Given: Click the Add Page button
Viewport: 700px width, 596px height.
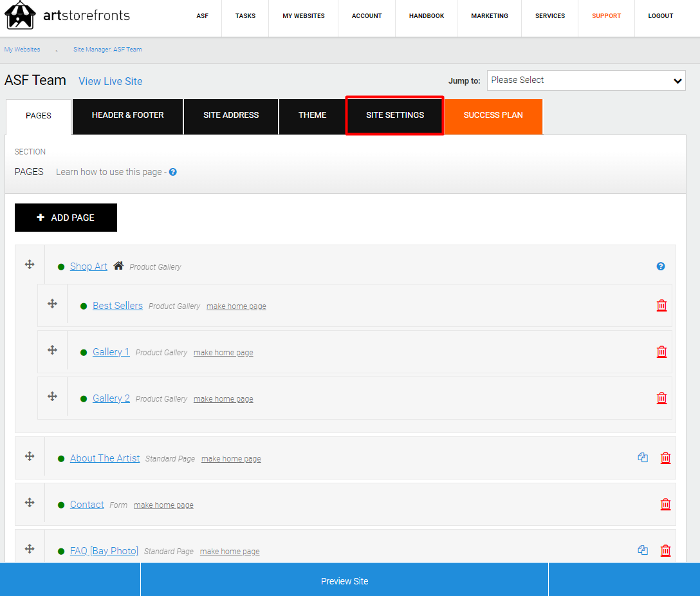Looking at the screenshot, I should coord(66,218).
